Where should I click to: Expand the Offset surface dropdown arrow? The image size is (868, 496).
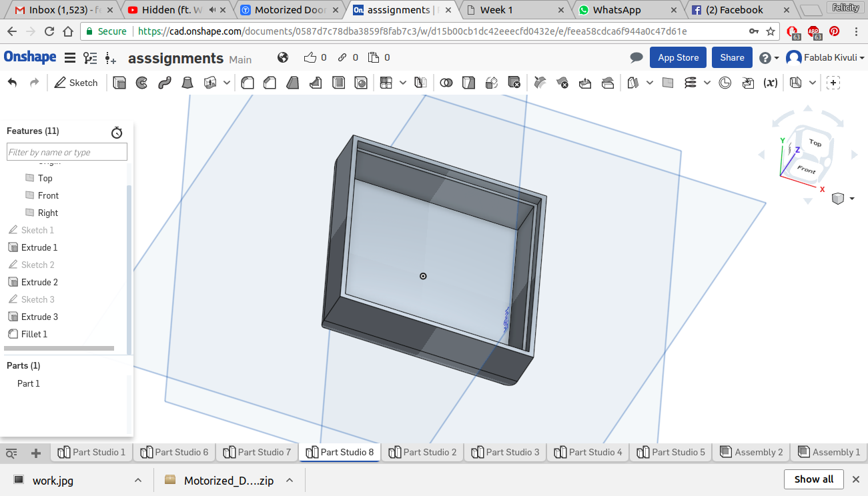click(x=650, y=83)
